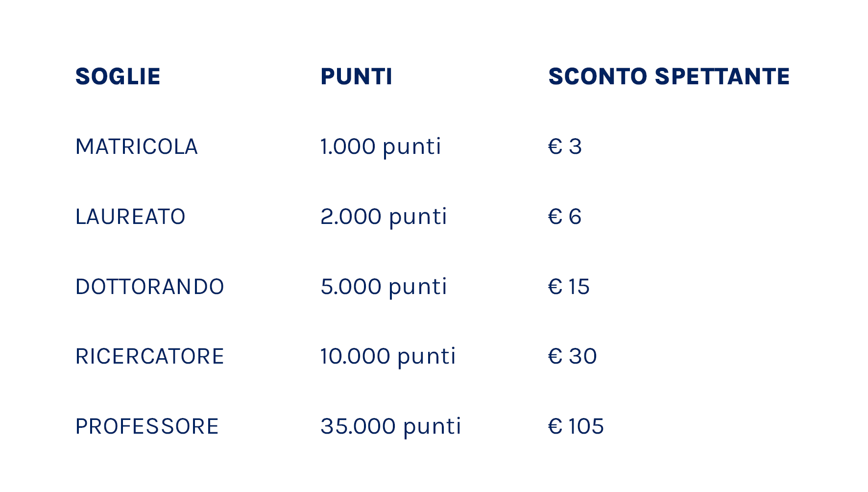Click the euro symbol in the MATRICOLA row
Image resolution: width=868 pixels, height=492 pixels.
click(x=555, y=147)
